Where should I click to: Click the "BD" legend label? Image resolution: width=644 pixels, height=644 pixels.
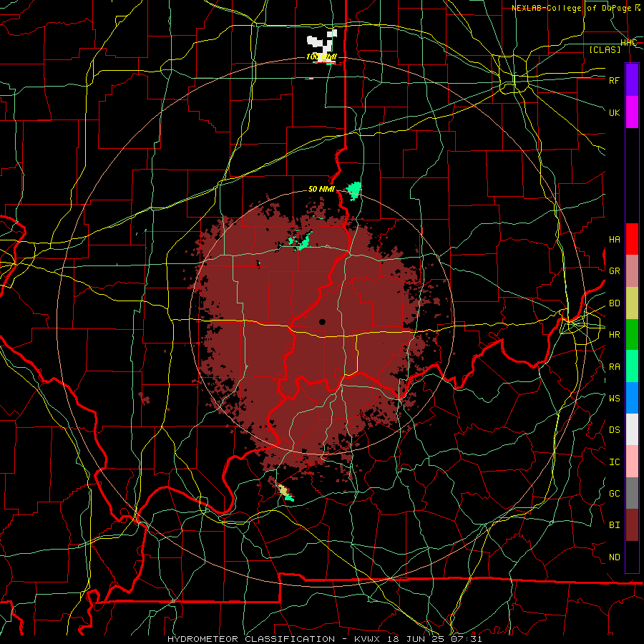coord(614,303)
